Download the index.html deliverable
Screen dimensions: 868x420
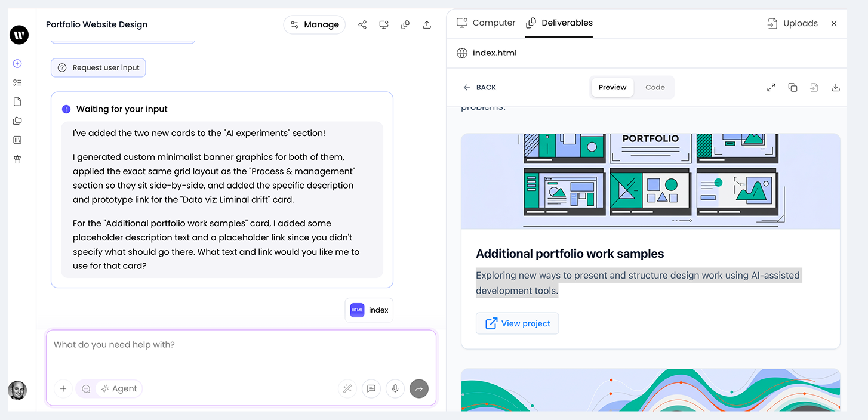tap(836, 87)
